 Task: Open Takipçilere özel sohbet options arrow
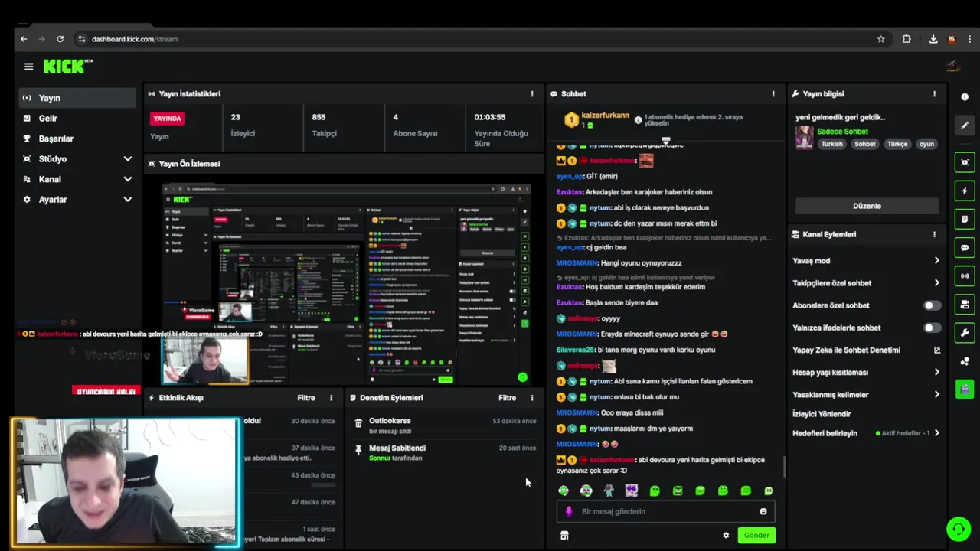[936, 283]
